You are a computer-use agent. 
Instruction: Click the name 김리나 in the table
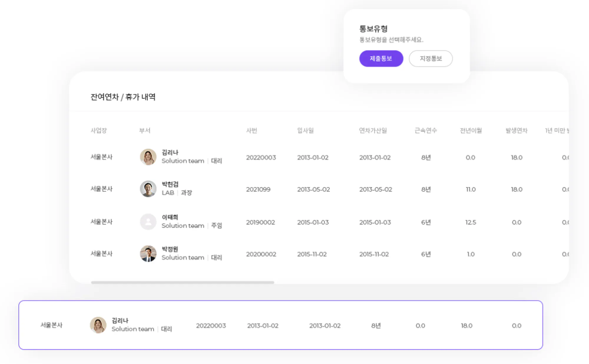[x=170, y=153]
